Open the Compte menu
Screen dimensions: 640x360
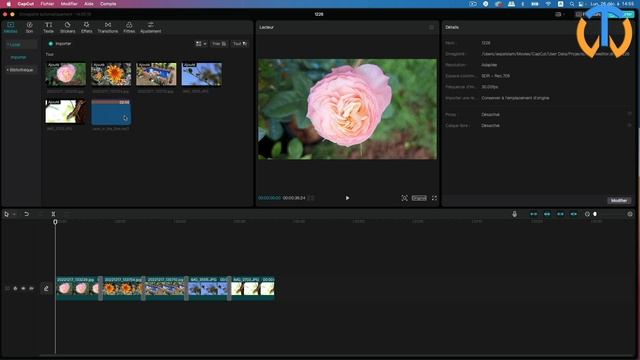[108, 4]
